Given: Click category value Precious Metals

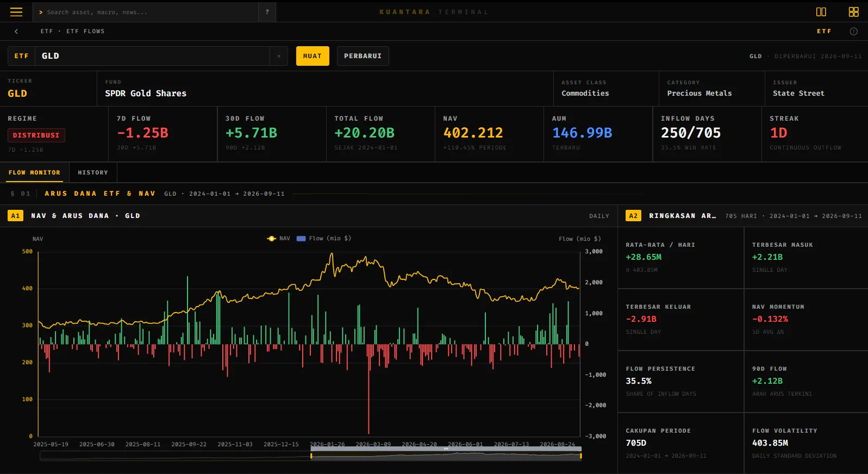Looking at the screenshot, I should [700, 93].
